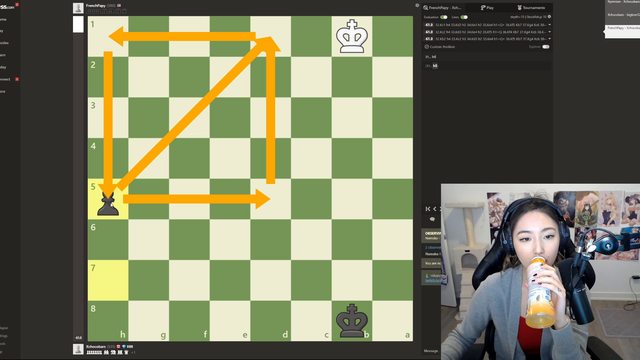
Task: Click the Xchocobars username below board
Action: pyautogui.click(x=96, y=347)
